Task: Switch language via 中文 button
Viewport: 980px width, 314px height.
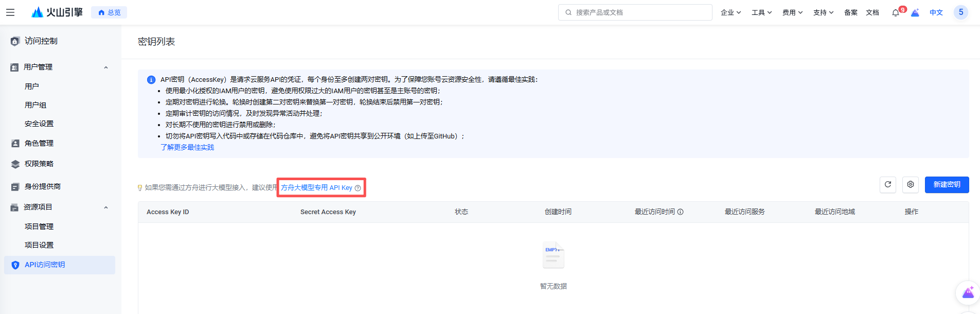Action: pos(936,12)
